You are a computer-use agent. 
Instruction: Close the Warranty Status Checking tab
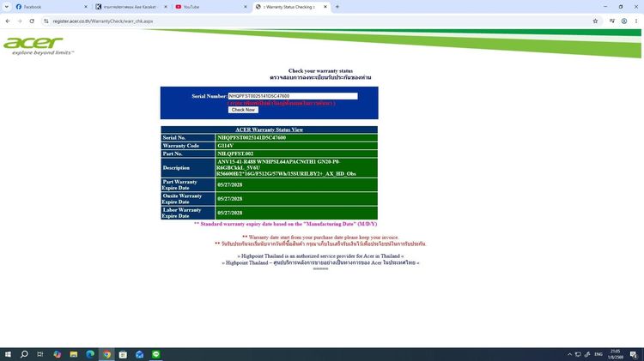coord(325,7)
